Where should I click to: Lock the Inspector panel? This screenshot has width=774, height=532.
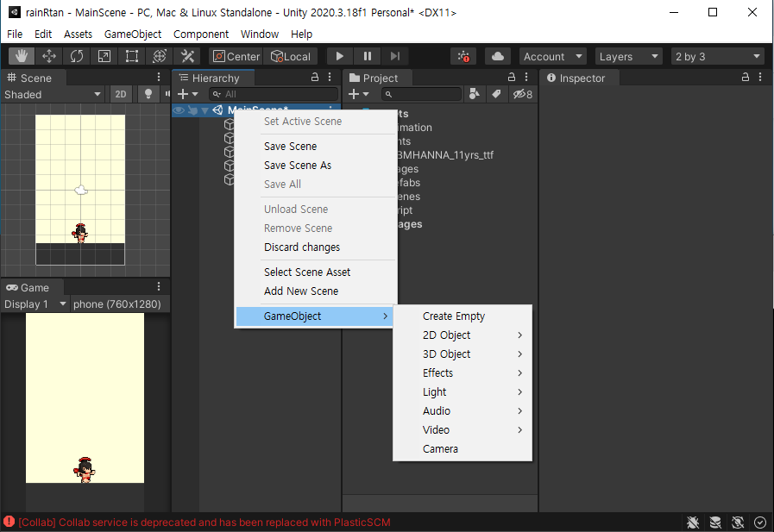pyautogui.click(x=746, y=77)
